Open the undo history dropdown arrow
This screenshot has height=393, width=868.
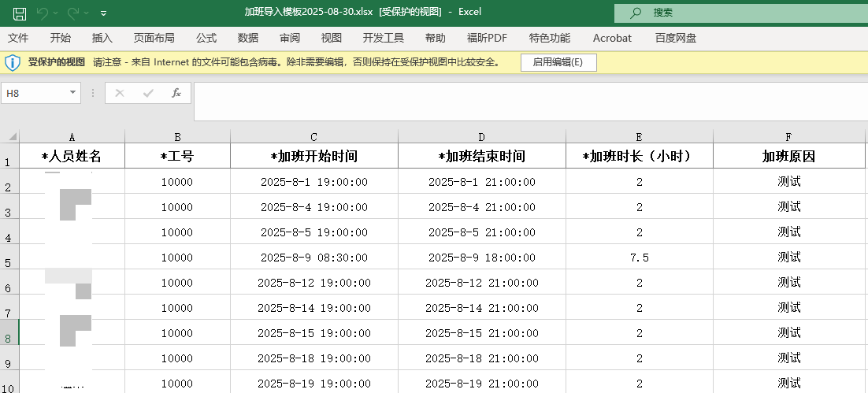click(55, 13)
